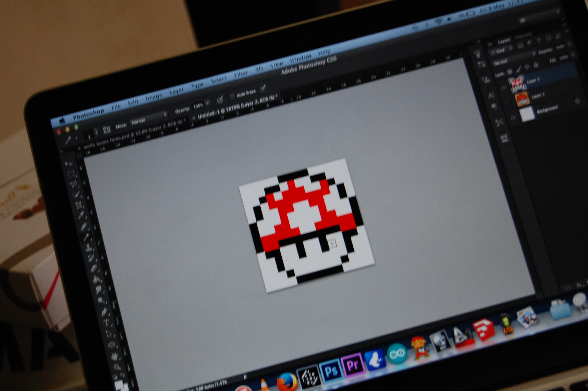Select the Hand tool in toolbox
The image size is (588, 391).
point(115,356)
